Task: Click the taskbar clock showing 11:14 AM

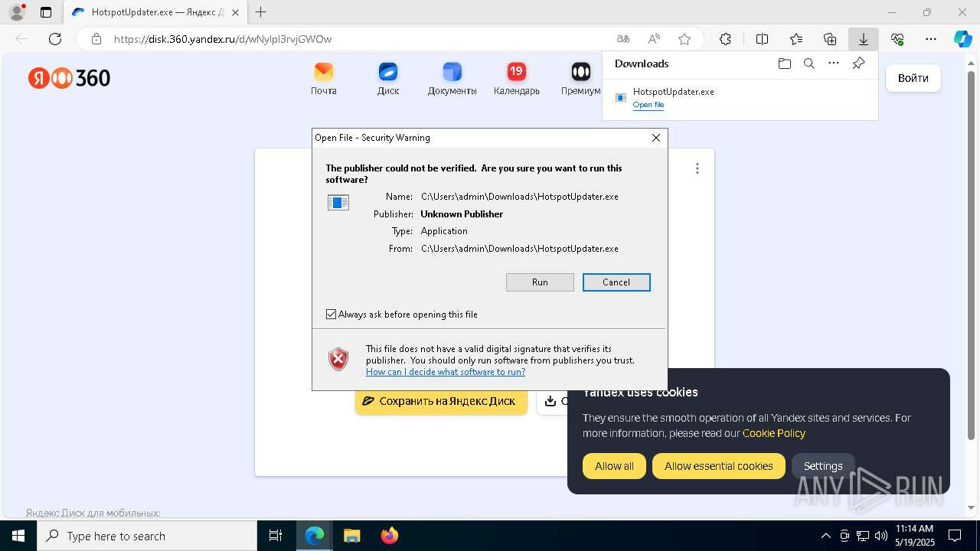Action: tap(914, 536)
